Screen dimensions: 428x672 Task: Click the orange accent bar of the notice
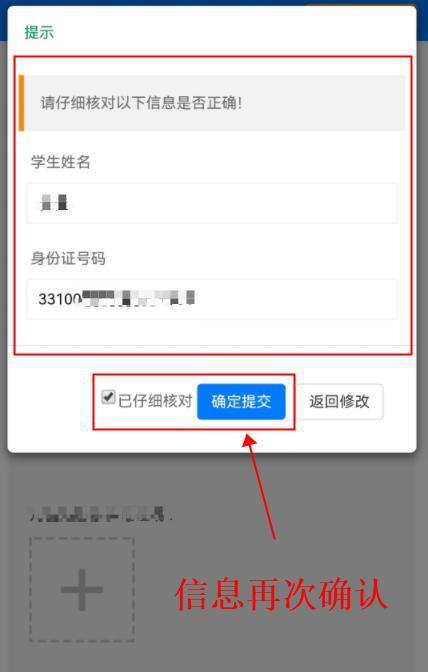(x=21, y=103)
